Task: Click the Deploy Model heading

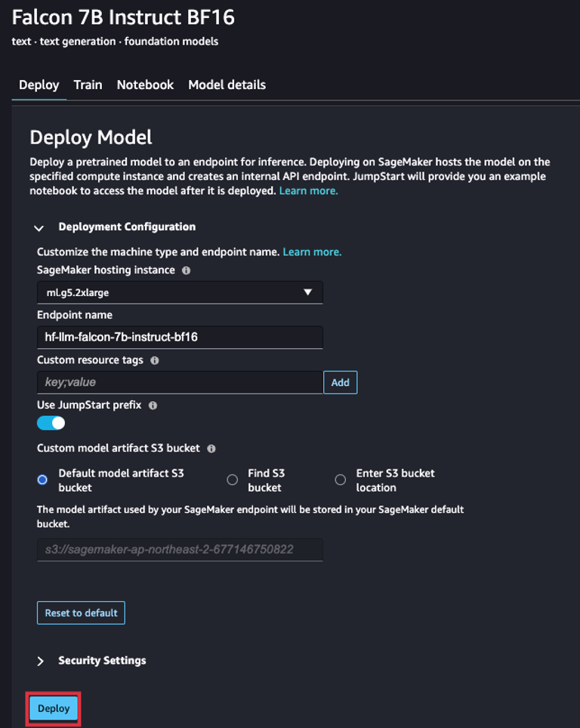Action: tap(91, 137)
